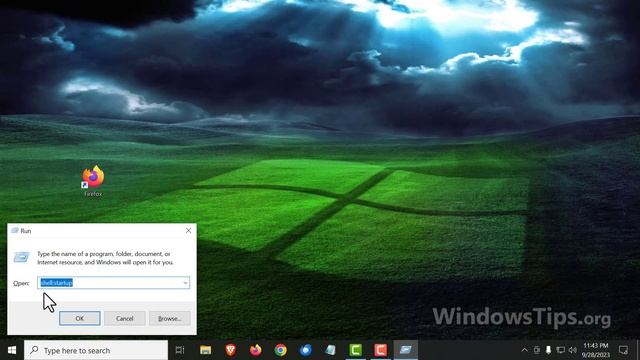Launch Firefox from the taskbar
Screen dimensions: 640x360
tap(256, 350)
